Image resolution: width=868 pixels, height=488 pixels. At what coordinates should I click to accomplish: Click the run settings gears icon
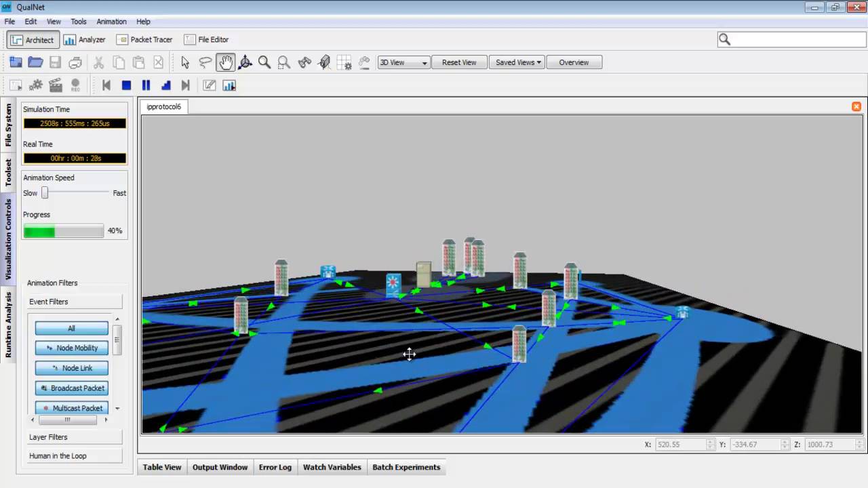click(x=36, y=85)
